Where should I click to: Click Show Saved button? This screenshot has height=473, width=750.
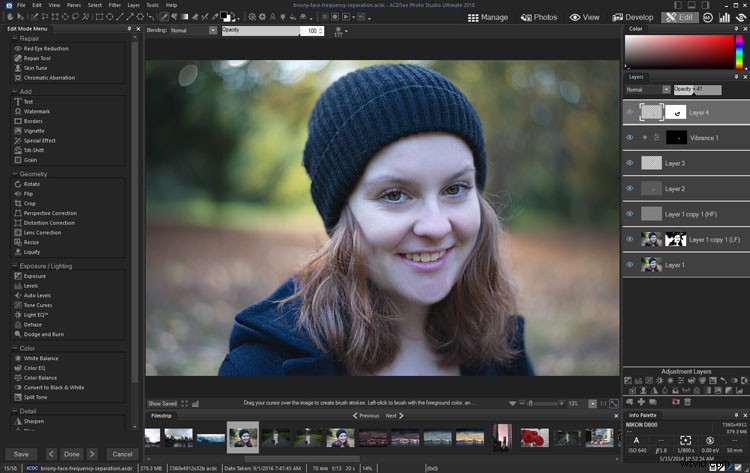pyautogui.click(x=162, y=404)
